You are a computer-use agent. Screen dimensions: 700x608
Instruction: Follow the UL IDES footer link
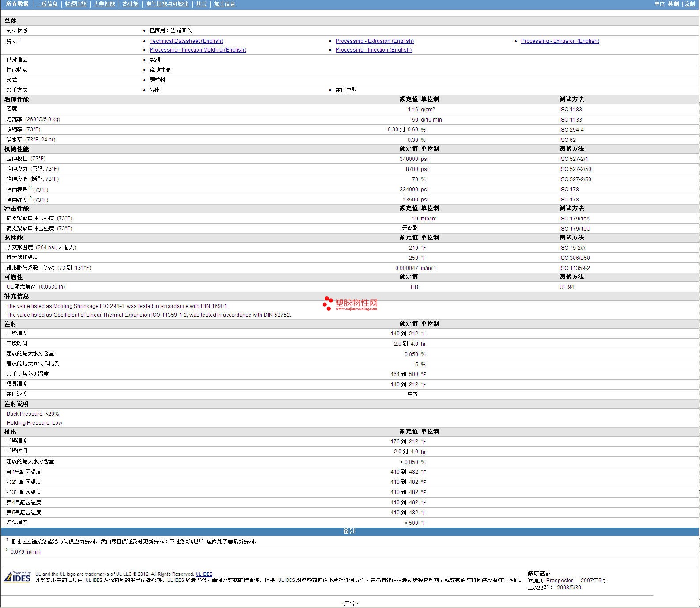coord(204,574)
